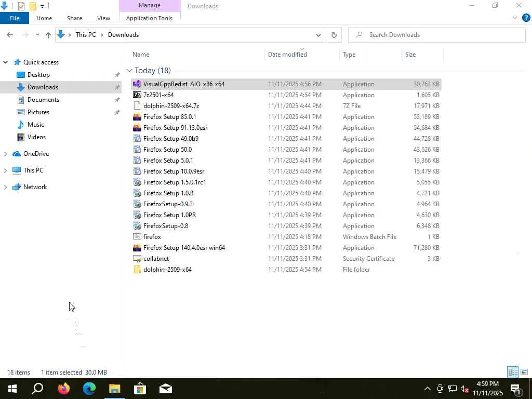
Task: Click the Back navigation arrow
Action: tap(10, 35)
